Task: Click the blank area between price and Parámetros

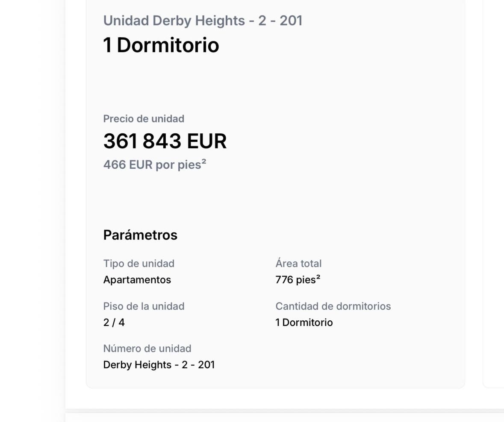Action: [x=274, y=199]
